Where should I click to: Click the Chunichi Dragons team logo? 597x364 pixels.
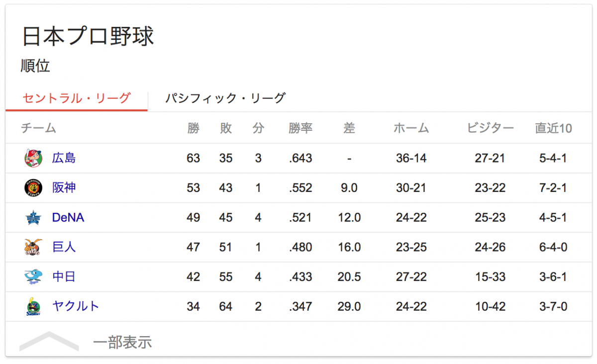tap(33, 277)
